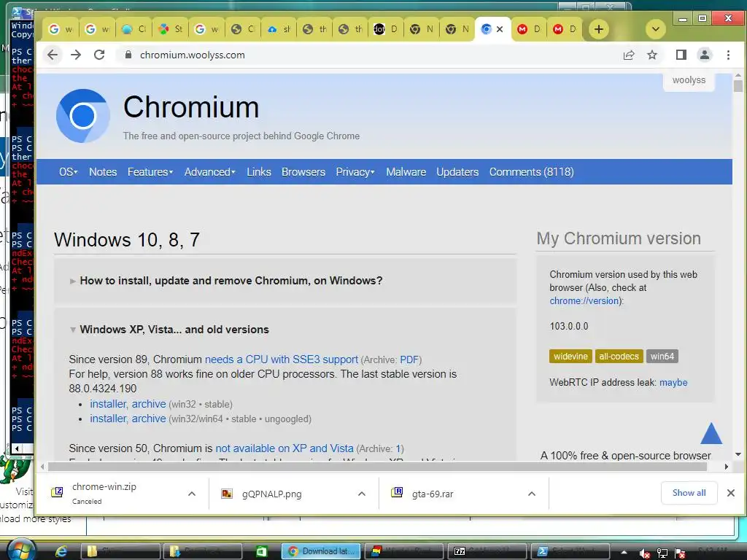Click installer link for ungoogled build

click(108, 419)
